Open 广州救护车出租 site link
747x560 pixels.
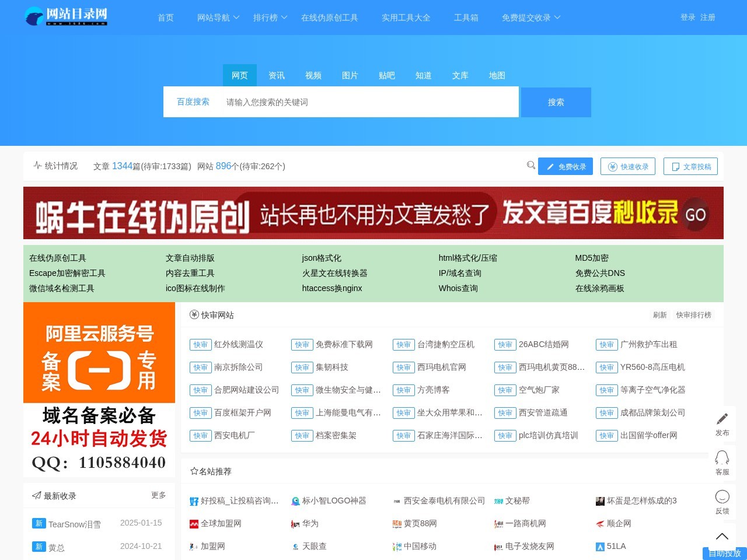click(649, 345)
